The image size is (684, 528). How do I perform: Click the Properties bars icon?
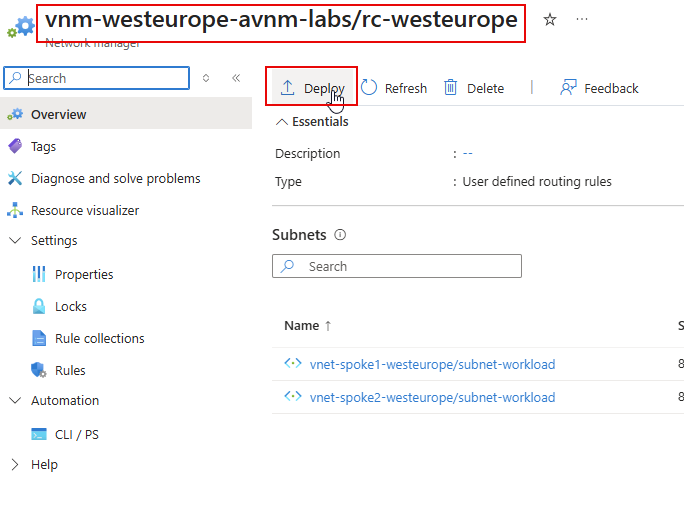tap(39, 274)
